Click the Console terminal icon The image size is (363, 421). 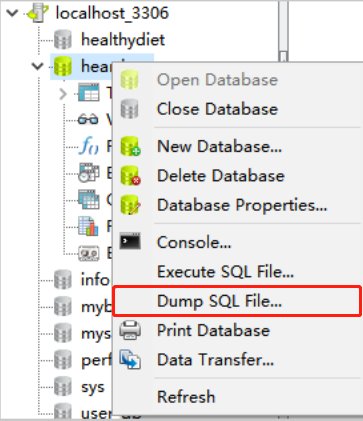pos(130,241)
